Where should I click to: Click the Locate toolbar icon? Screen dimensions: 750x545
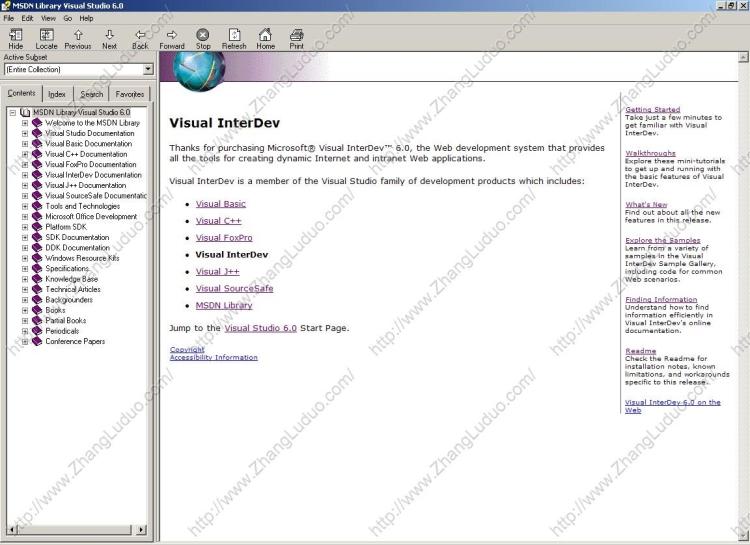[x=46, y=34]
